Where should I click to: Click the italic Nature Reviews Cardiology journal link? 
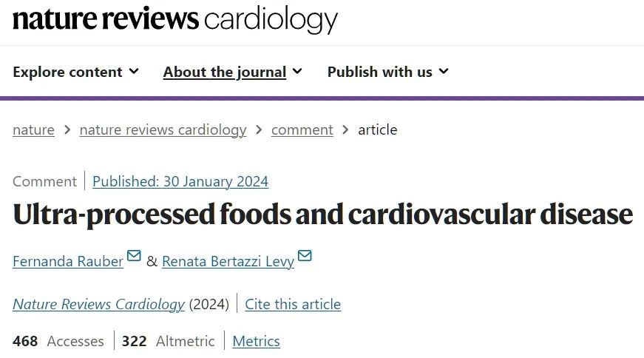pos(99,305)
